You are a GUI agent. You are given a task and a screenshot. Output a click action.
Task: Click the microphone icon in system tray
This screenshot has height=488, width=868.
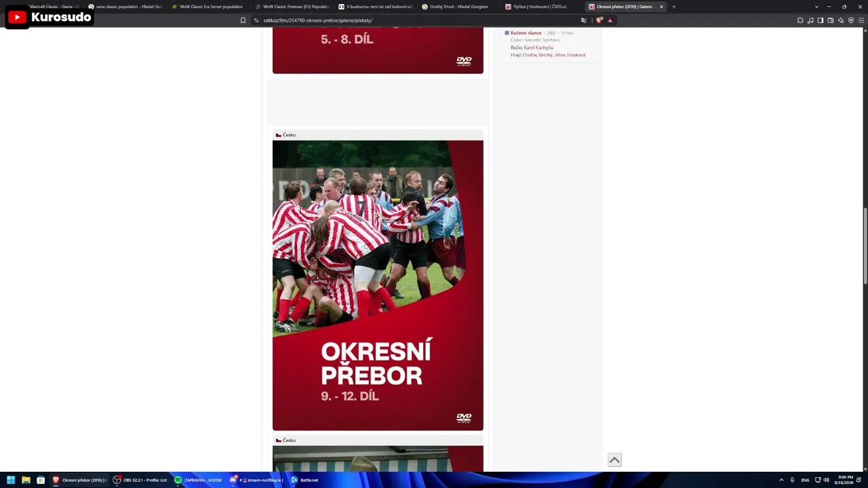pyautogui.click(x=792, y=480)
